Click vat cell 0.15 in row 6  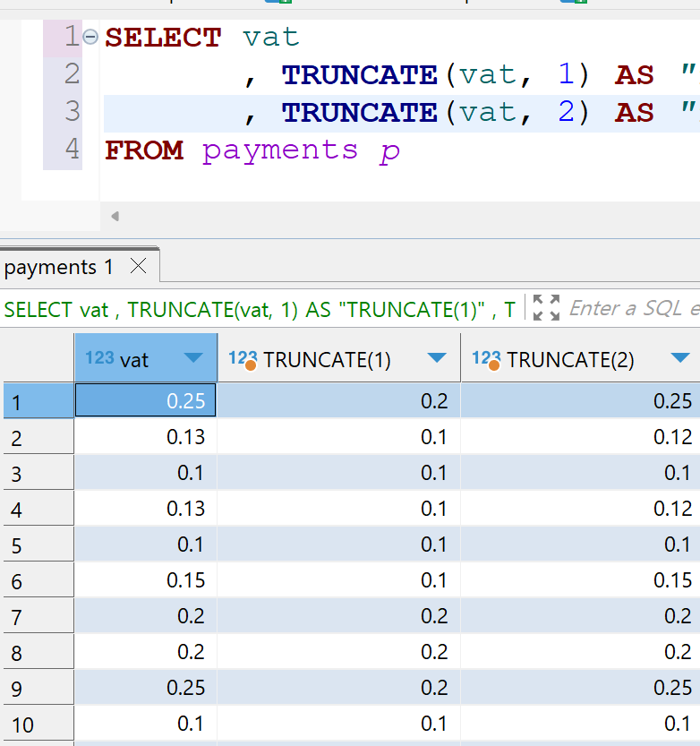coord(146,580)
